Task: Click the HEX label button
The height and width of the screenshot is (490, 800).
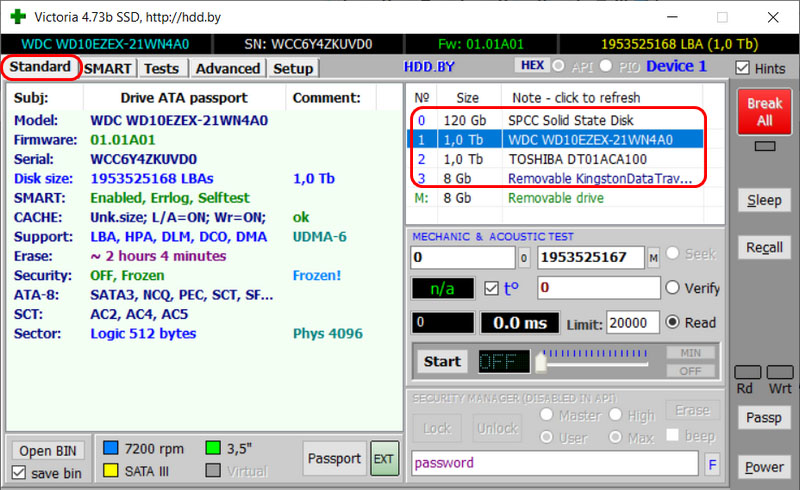Action: pos(532,65)
